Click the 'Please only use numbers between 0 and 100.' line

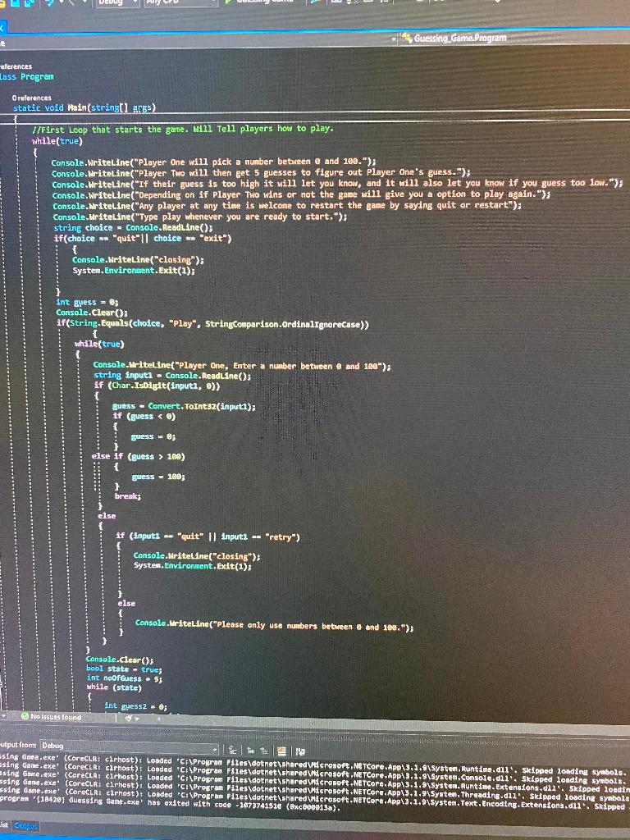pos(274,624)
